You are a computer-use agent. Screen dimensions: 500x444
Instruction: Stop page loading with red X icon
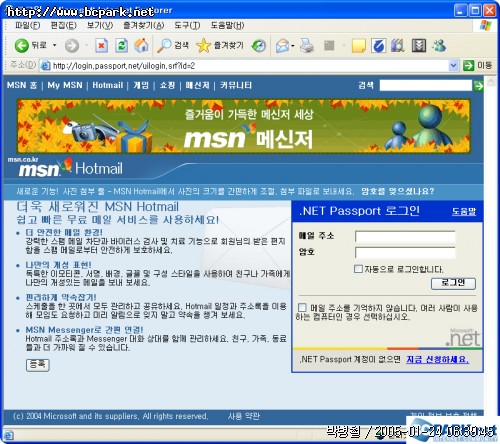(101, 46)
